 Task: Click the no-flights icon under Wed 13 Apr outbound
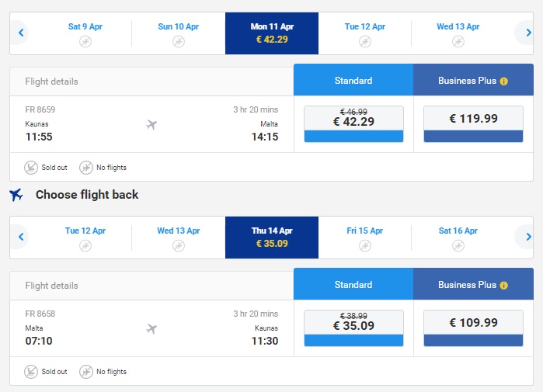pos(458,42)
